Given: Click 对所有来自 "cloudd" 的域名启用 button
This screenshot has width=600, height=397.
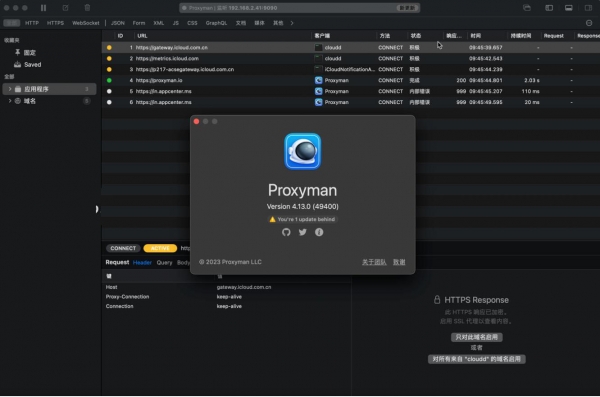Looking at the screenshot, I should point(476,359).
